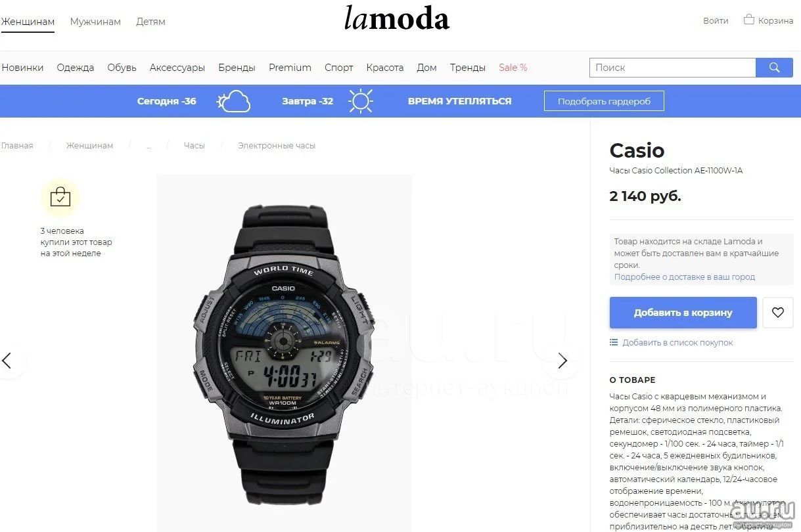
Task: Show next product photo with right arrow
Action: tap(562, 361)
